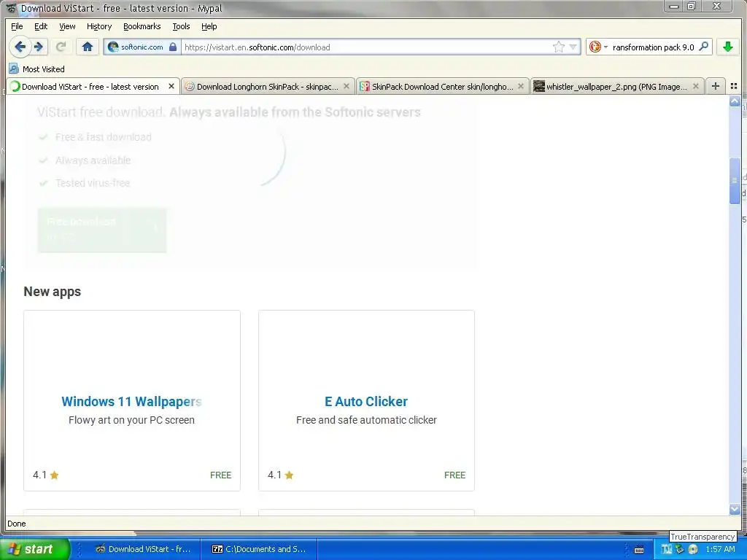The width and height of the screenshot is (747, 560).
Task: Open the View menu
Action: pyautogui.click(x=67, y=27)
